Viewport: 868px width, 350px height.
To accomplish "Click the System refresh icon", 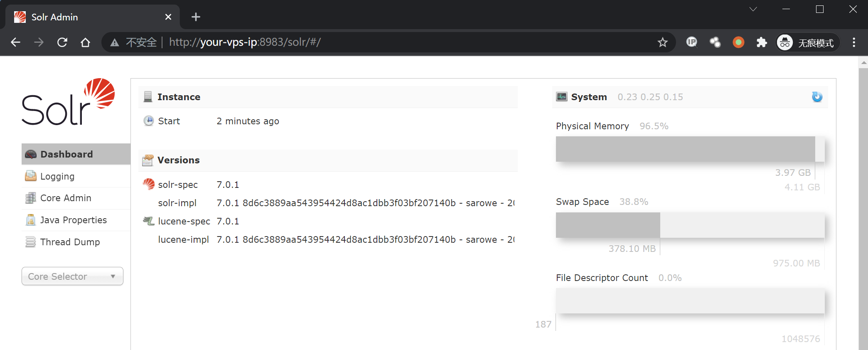I will (x=817, y=97).
